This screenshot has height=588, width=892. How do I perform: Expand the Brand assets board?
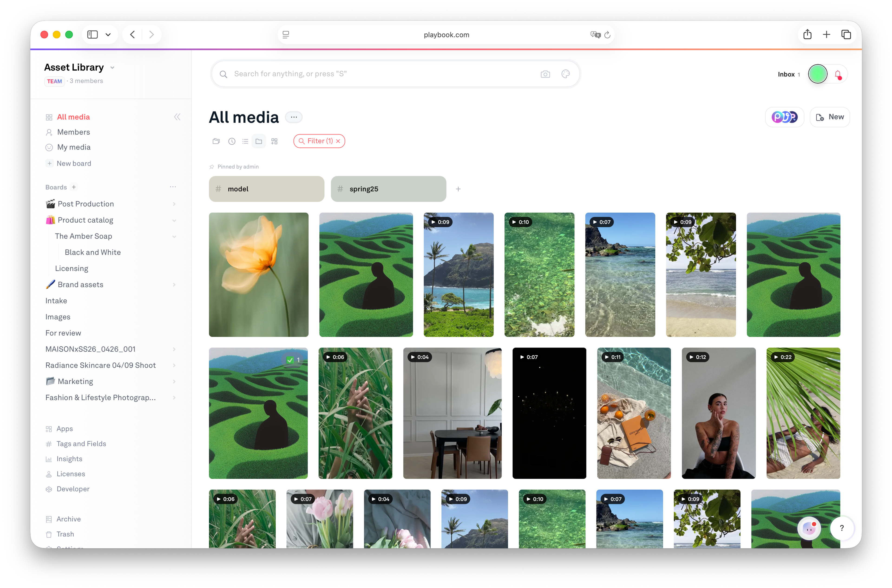click(174, 285)
